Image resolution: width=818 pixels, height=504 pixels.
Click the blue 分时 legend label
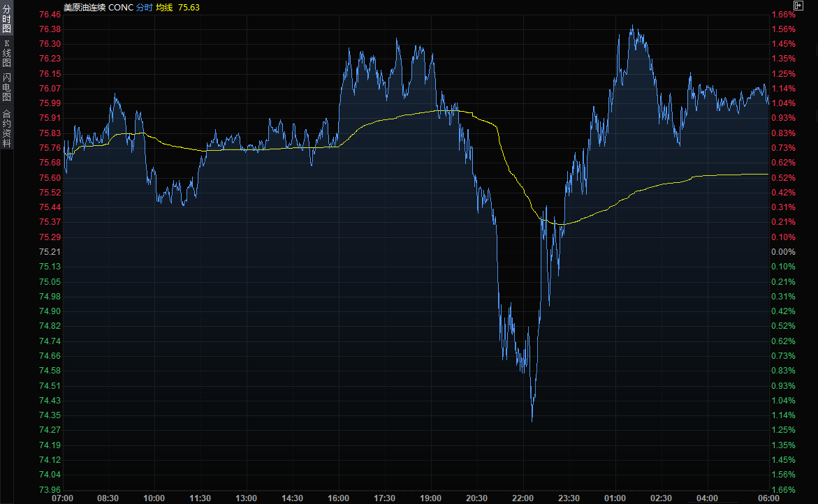click(144, 7)
